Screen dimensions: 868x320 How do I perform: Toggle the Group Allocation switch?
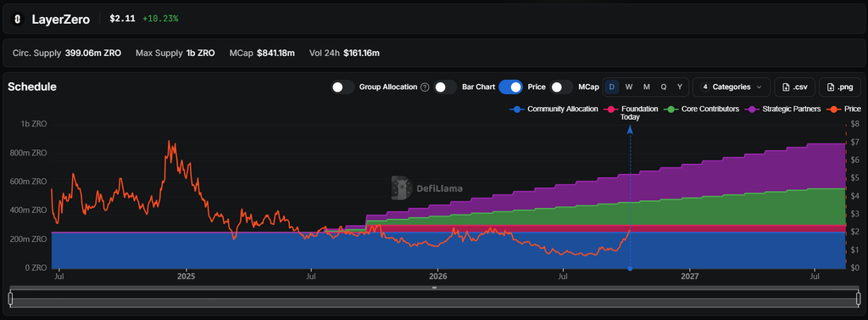[342, 87]
